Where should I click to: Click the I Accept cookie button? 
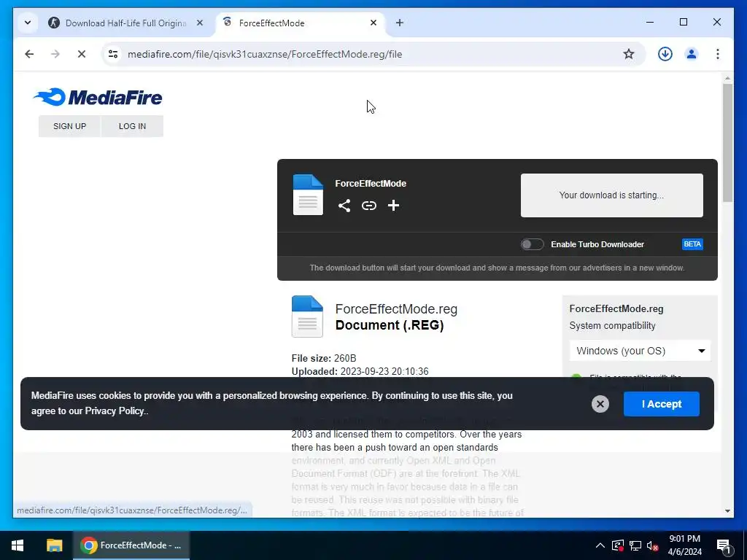661,404
